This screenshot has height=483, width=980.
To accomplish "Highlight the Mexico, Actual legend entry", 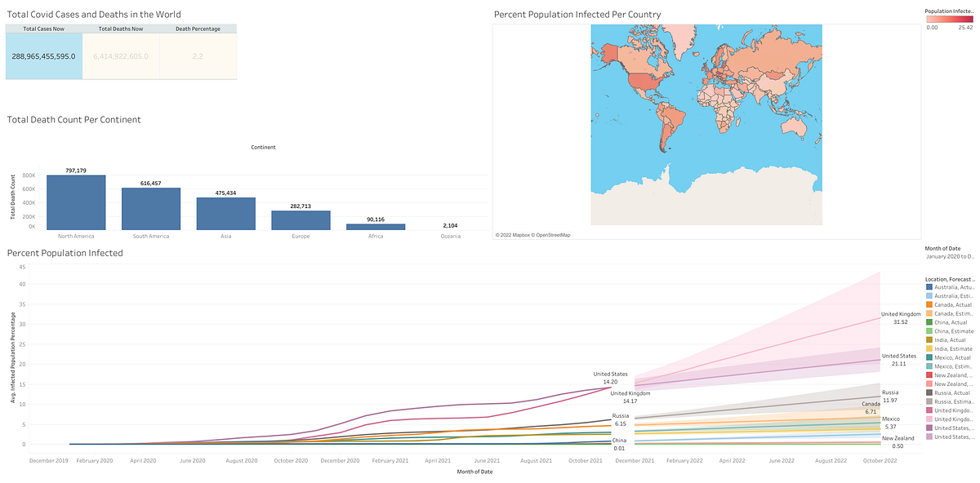I will tap(950, 357).
